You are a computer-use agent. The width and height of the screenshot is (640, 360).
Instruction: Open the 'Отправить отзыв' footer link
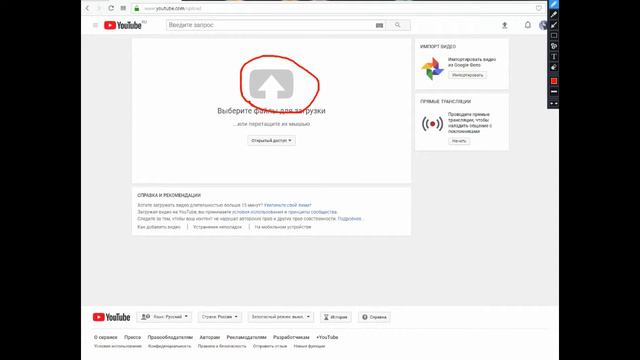tap(270, 346)
